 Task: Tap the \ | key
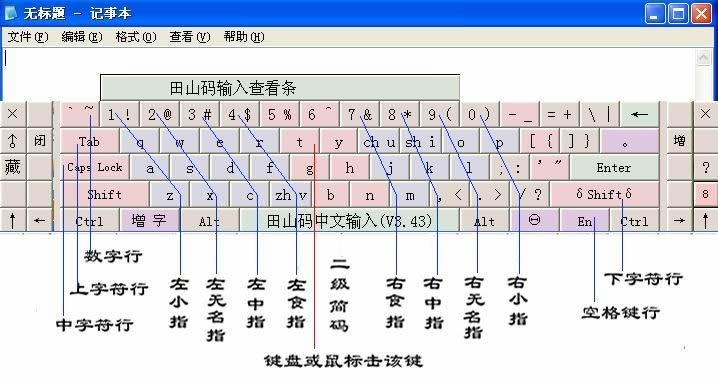coord(599,114)
